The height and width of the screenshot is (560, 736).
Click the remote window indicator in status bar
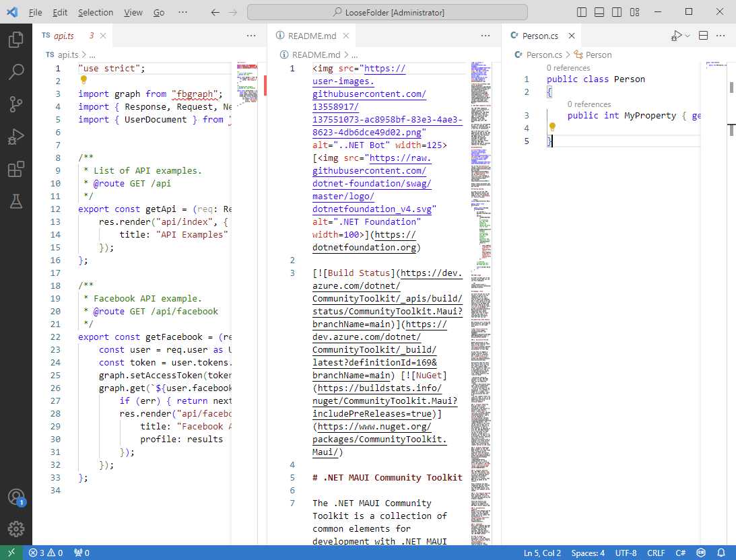pos(11,553)
